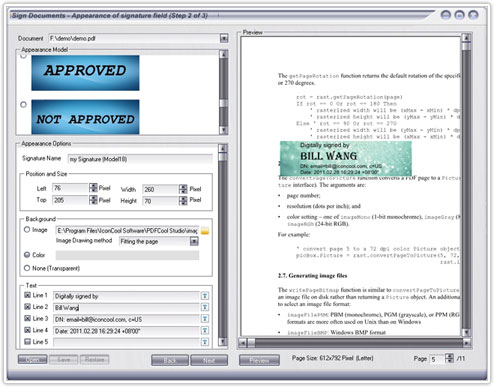Viewport: 494px width, 387px height.
Task: Increase the Page number with spinner
Action: point(450,356)
